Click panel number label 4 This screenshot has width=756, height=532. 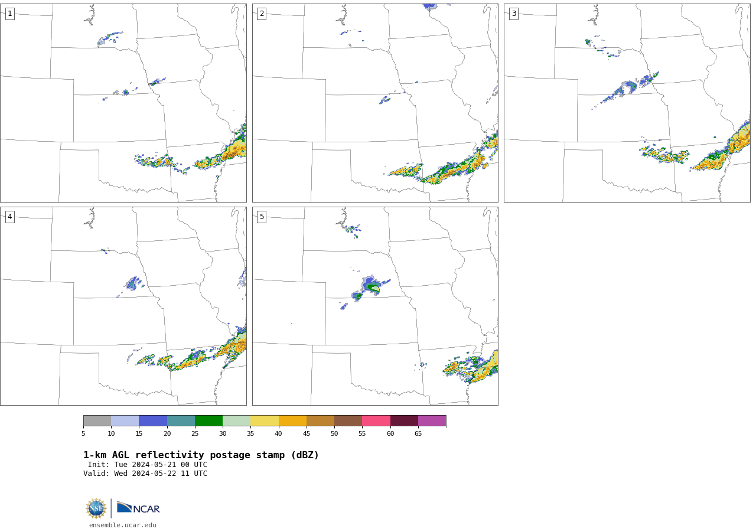pos(9,217)
